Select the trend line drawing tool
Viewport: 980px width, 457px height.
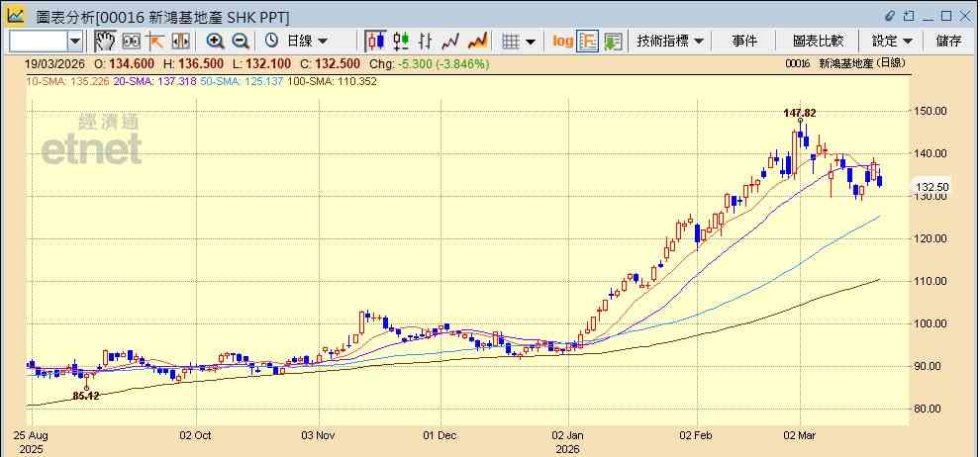pyautogui.click(x=155, y=42)
